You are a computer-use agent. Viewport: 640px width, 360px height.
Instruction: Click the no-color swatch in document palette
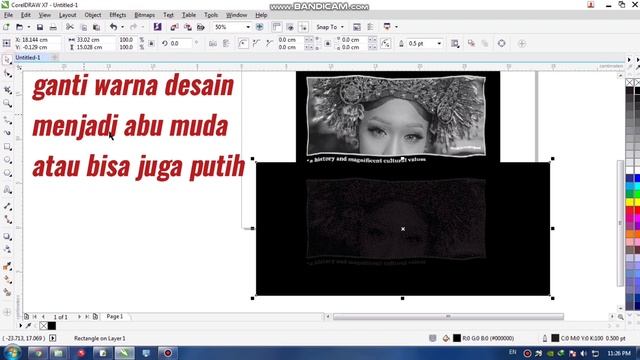[44, 326]
